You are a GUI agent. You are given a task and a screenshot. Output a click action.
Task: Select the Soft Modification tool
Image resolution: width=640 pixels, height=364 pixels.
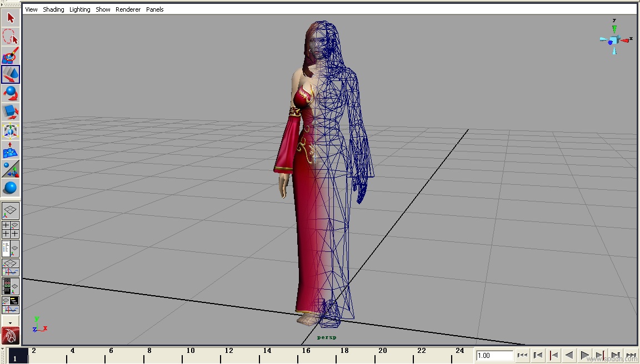coord(11,150)
